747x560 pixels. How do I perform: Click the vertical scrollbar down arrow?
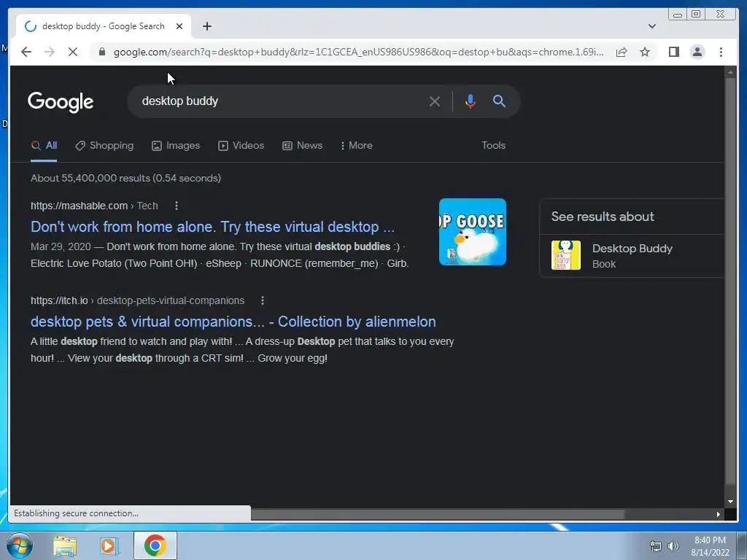coord(729,502)
